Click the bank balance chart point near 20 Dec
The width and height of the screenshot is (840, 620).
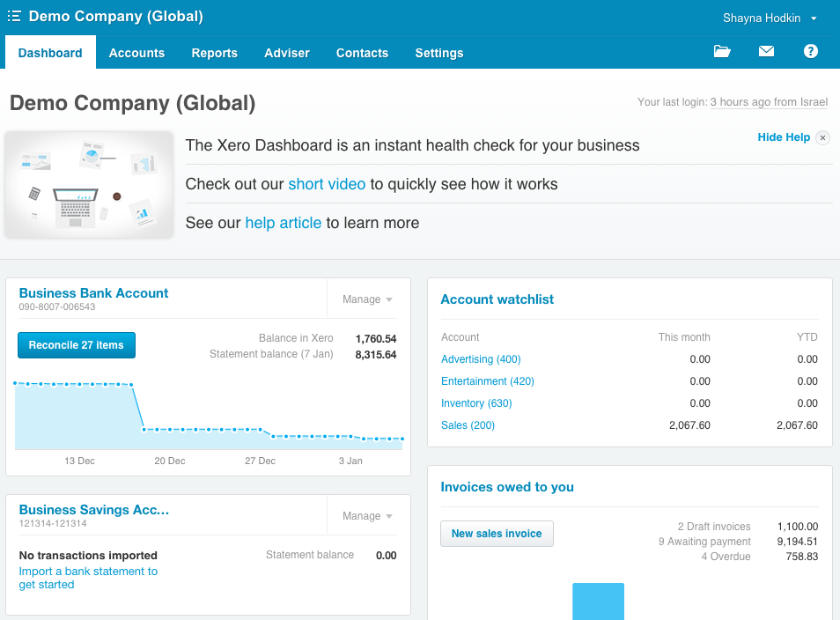coord(170,429)
